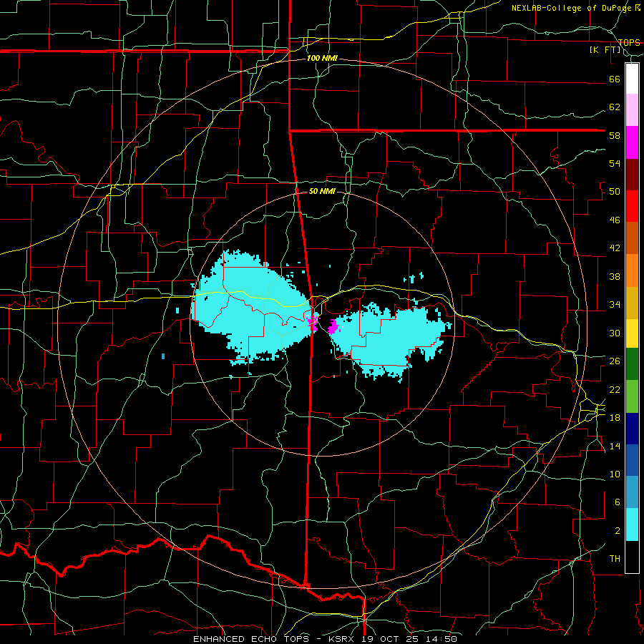This screenshot has height=644, width=644.
Task: Click the legend value "54"
Action: [615, 163]
